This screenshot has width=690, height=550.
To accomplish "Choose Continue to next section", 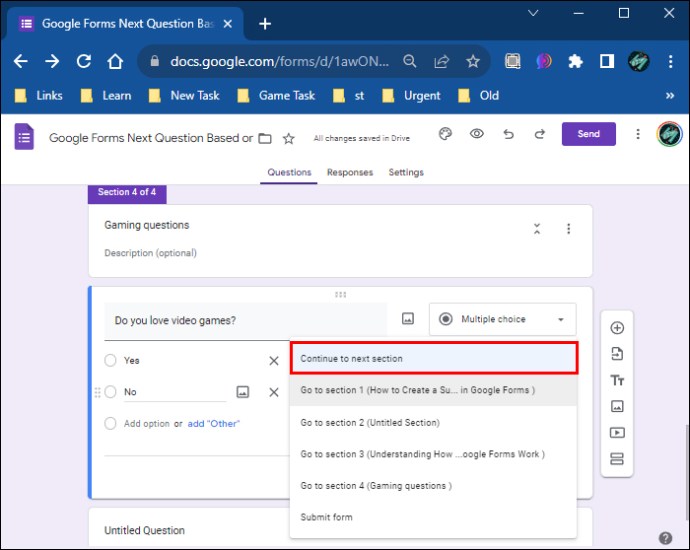I will (x=434, y=358).
